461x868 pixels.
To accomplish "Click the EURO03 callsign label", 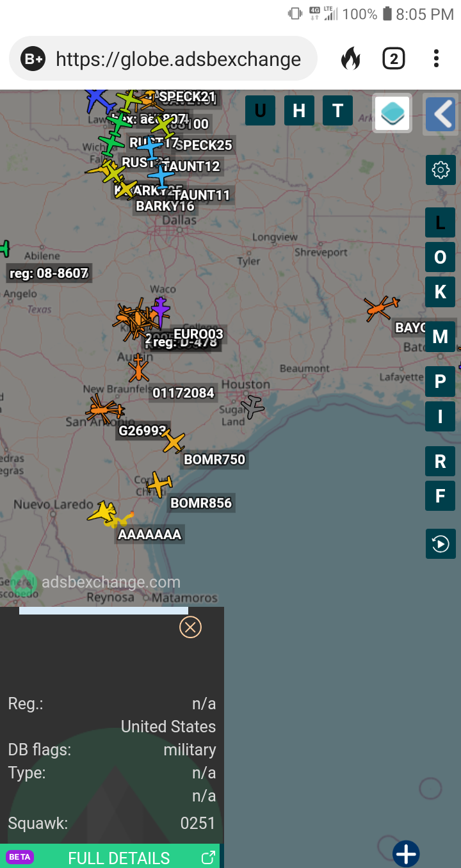I will tap(198, 334).
